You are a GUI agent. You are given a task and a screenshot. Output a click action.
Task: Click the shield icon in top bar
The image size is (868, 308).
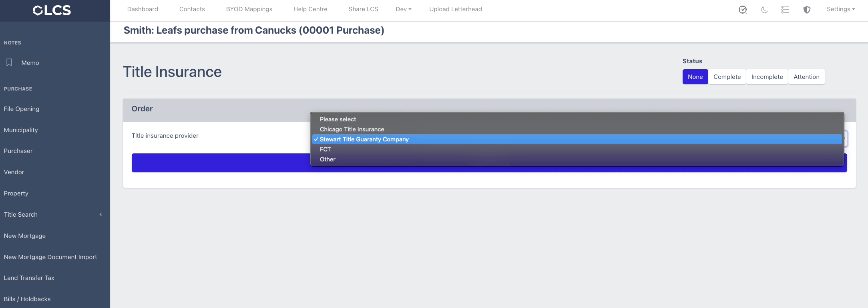tap(807, 10)
